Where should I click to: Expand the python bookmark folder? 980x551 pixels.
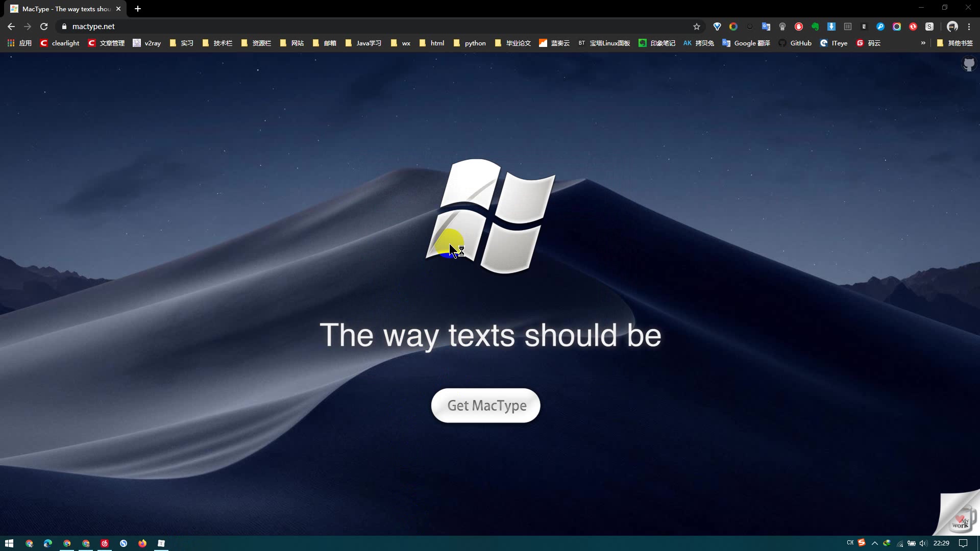click(x=470, y=43)
